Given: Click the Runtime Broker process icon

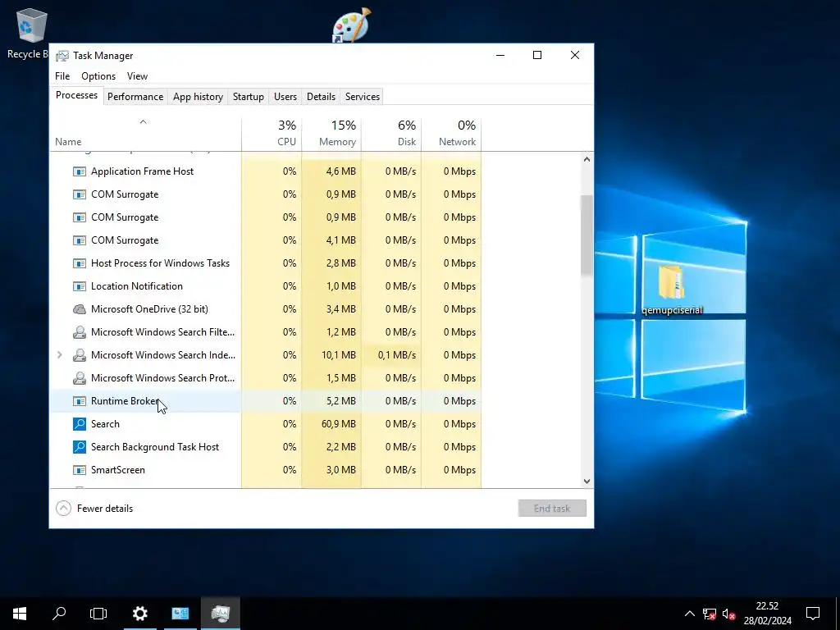Looking at the screenshot, I should (x=80, y=401).
